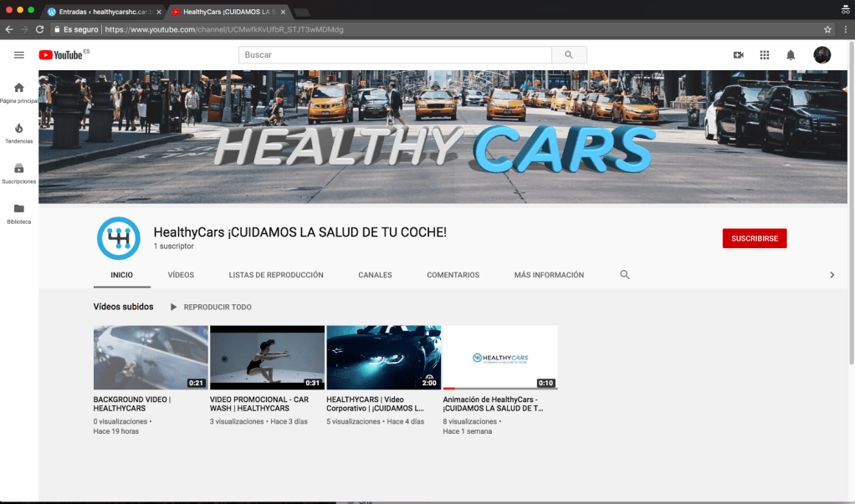The height and width of the screenshot is (504, 855).
Task: Bookmark page with the star icon
Action: coord(827,29)
